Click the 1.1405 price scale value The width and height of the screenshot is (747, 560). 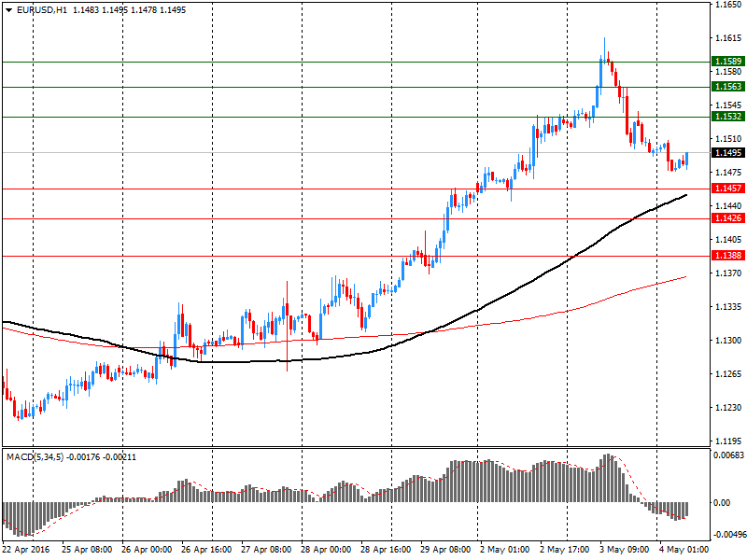[728, 240]
